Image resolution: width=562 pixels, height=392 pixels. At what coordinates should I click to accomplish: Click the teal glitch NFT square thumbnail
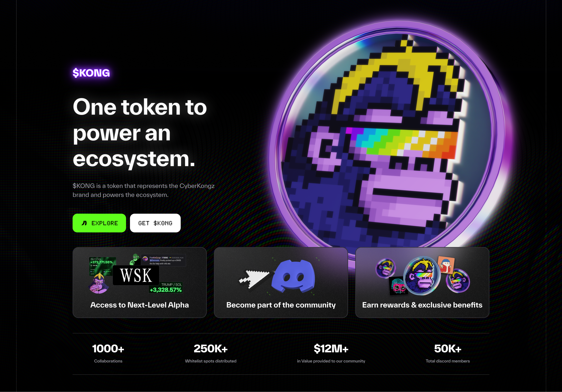tap(398, 286)
